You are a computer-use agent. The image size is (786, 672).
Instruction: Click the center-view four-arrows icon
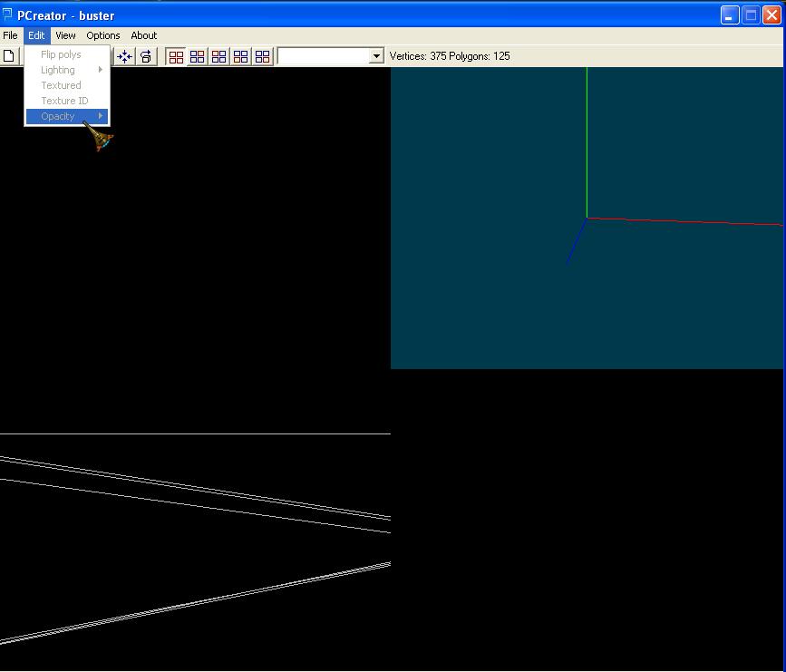coord(124,56)
